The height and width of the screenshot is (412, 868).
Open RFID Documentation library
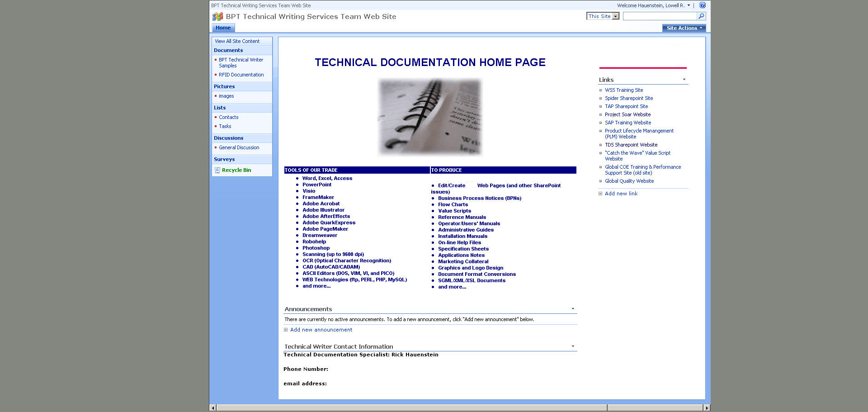coord(241,75)
